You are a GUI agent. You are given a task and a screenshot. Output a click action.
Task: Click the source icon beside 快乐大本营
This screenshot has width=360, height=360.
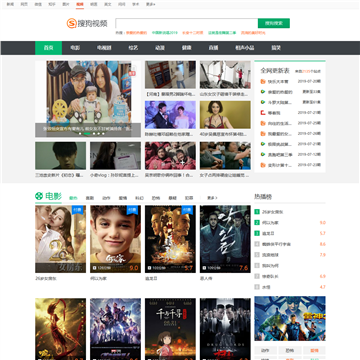(x=263, y=81)
